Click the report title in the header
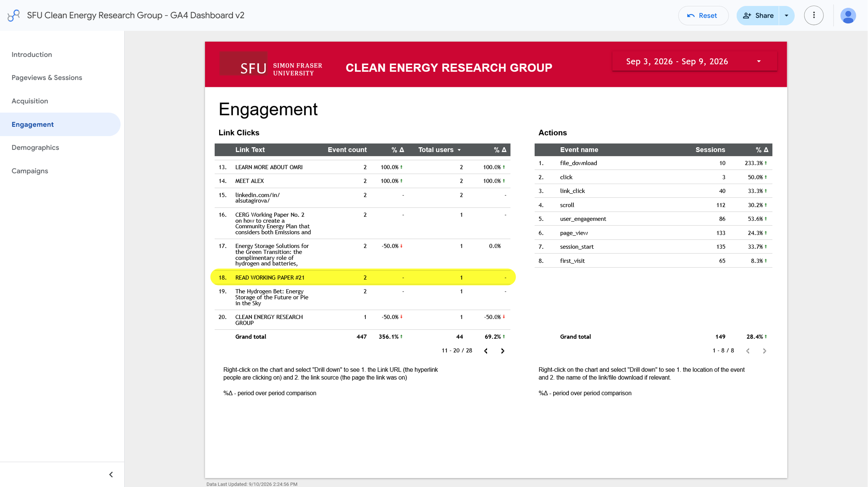 coord(135,15)
